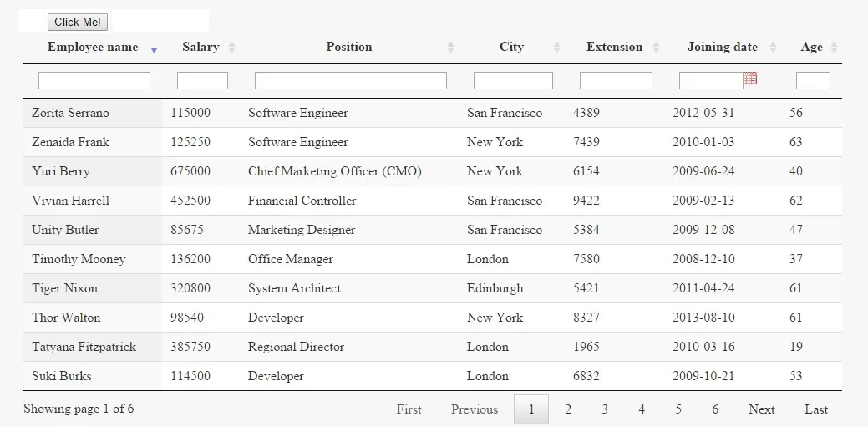The height and width of the screenshot is (427, 868).
Task: Select the Tiger Nixon row name
Action: [65, 288]
